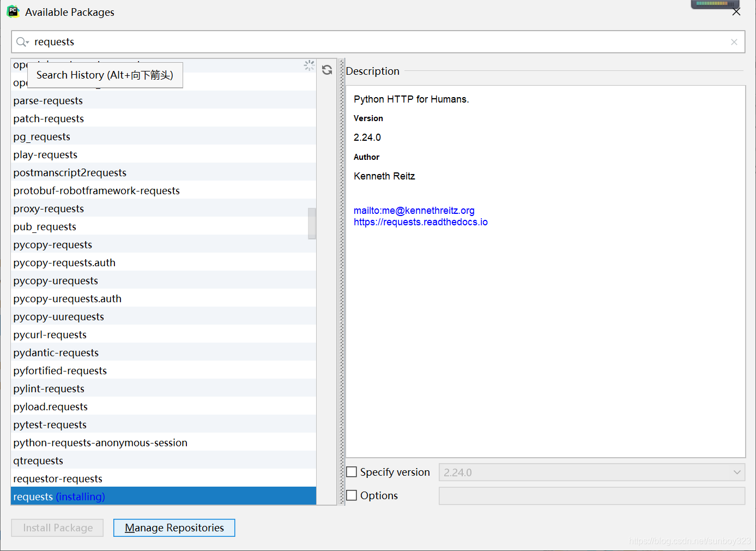Enable the Options checkbox

(x=352, y=495)
